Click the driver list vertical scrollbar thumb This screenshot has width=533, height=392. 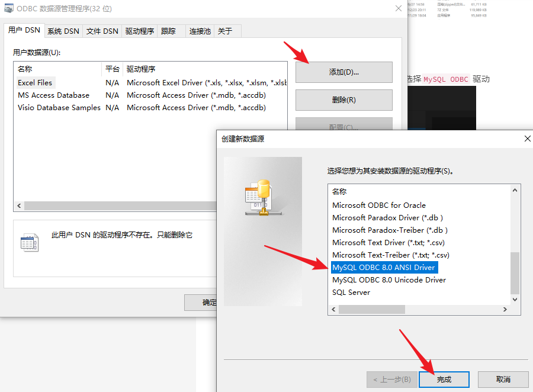point(515,273)
